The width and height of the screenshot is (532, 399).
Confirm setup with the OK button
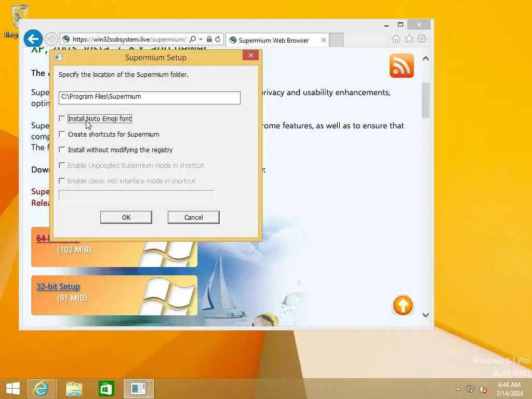click(x=126, y=217)
